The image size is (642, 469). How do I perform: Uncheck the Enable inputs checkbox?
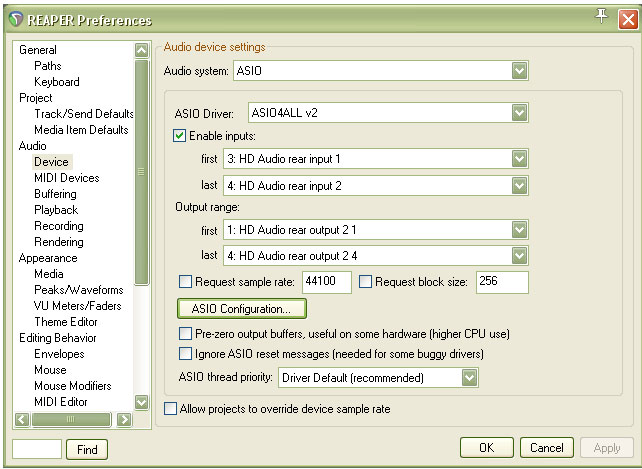[179, 136]
